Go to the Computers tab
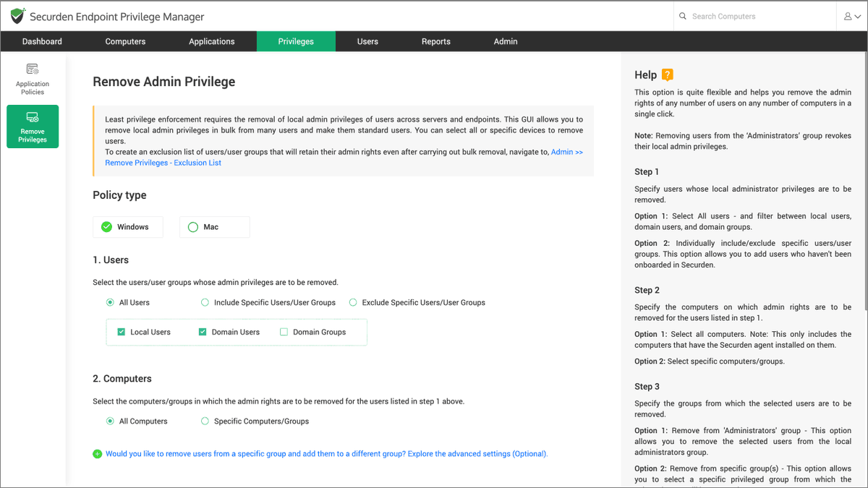Image resolution: width=868 pixels, height=488 pixels. coord(125,41)
